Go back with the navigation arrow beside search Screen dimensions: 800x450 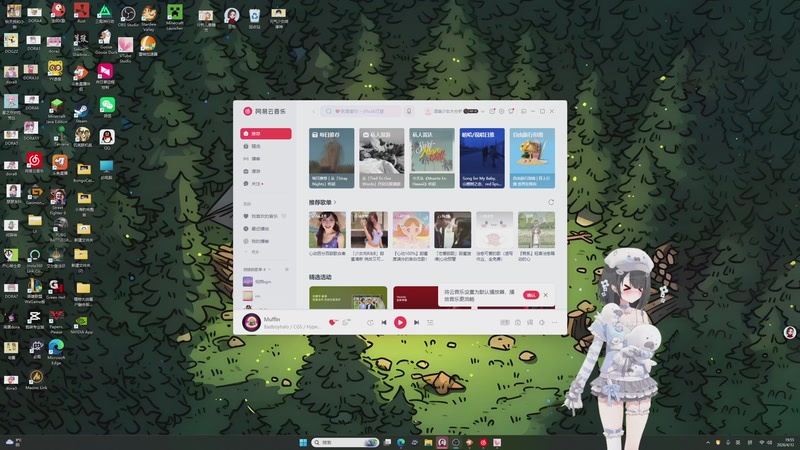click(x=313, y=111)
